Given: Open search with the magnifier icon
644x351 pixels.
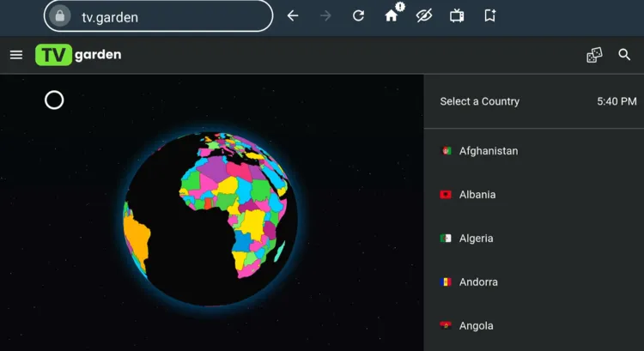Looking at the screenshot, I should (624, 55).
